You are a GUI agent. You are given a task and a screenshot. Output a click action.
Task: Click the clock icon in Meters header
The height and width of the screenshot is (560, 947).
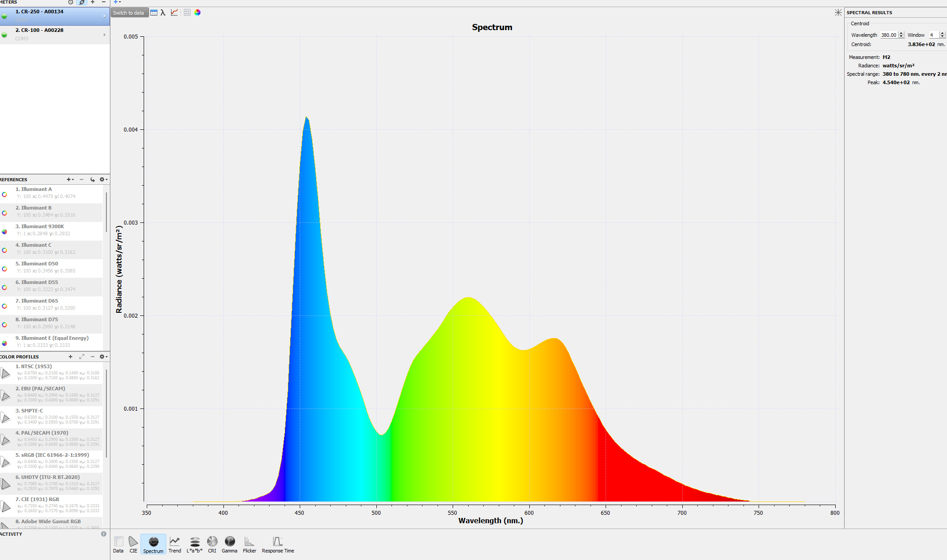(x=70, y=2)
